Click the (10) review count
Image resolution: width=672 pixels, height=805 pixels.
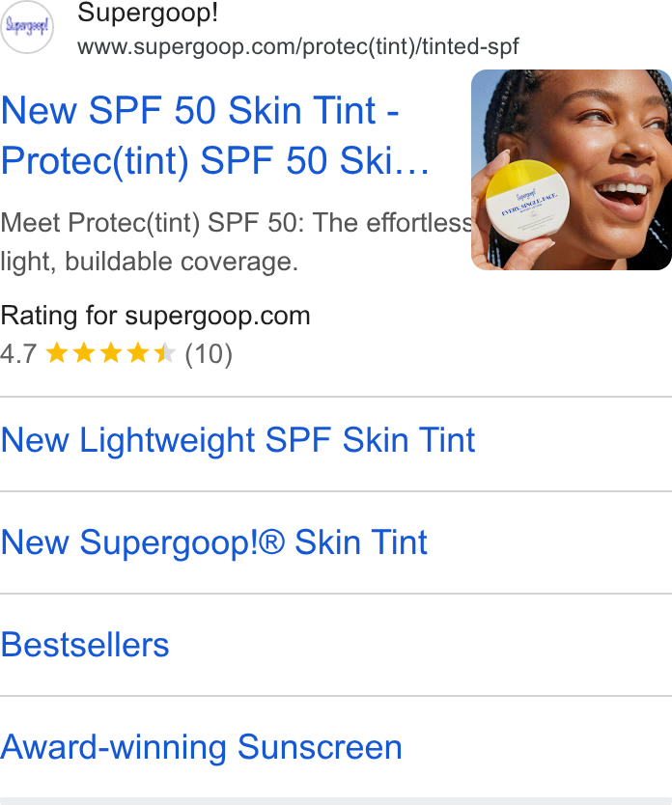tap(209, 354)
